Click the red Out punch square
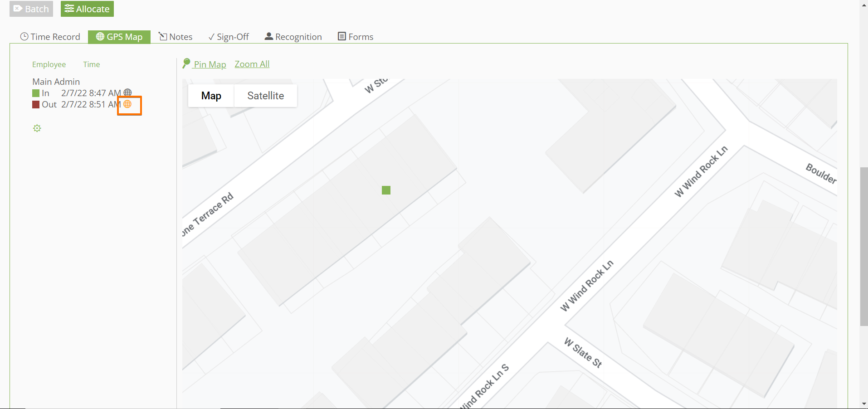Image resolution: width=868 pixels, height=409 pixels. tap(36, 104)
